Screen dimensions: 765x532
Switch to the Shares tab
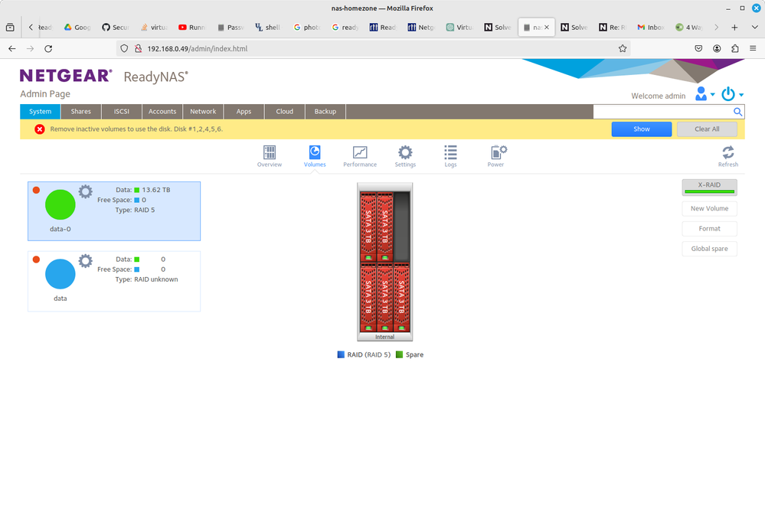coord(81,112)
